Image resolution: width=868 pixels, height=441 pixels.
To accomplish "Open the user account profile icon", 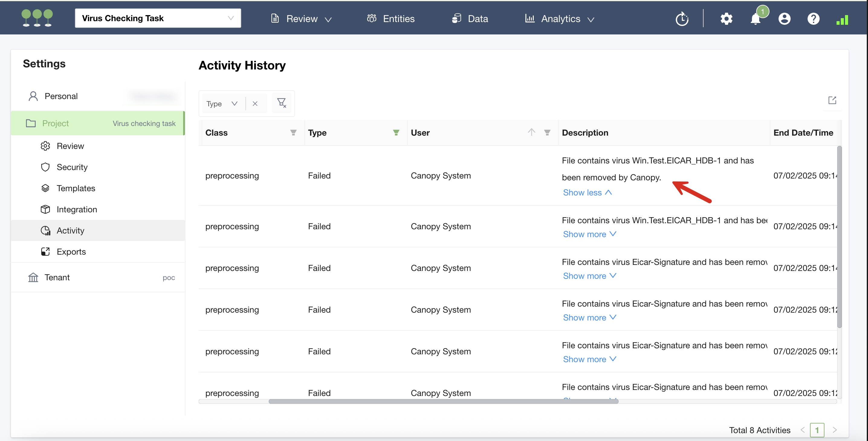I will 784,19.
